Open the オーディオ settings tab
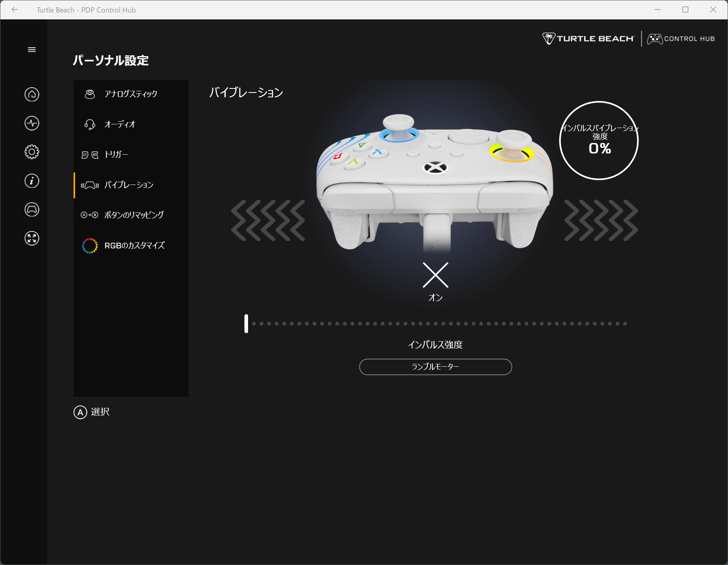728x565 pixels. tap(130, 124)
